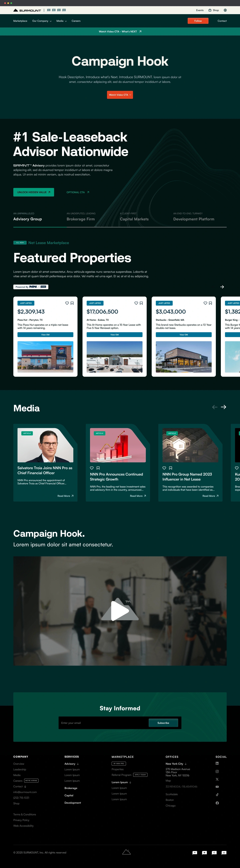Expand the Media dropdown in navigation

coord(61,21)
